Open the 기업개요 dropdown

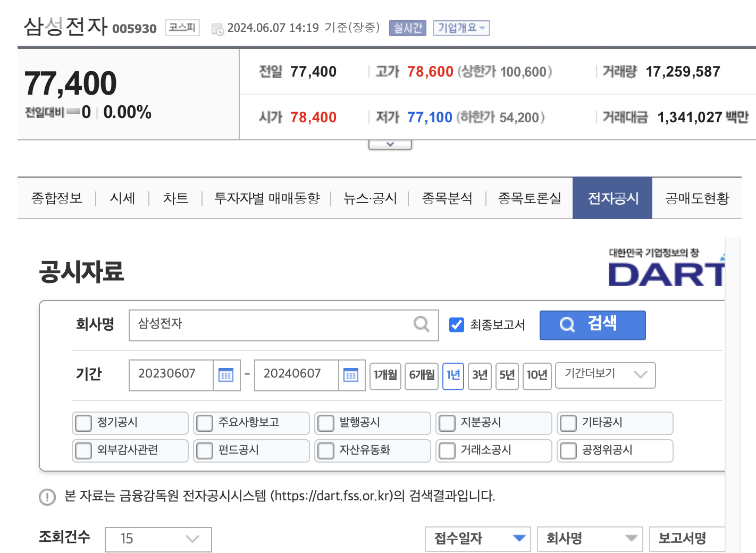click(x=461, y=28)
